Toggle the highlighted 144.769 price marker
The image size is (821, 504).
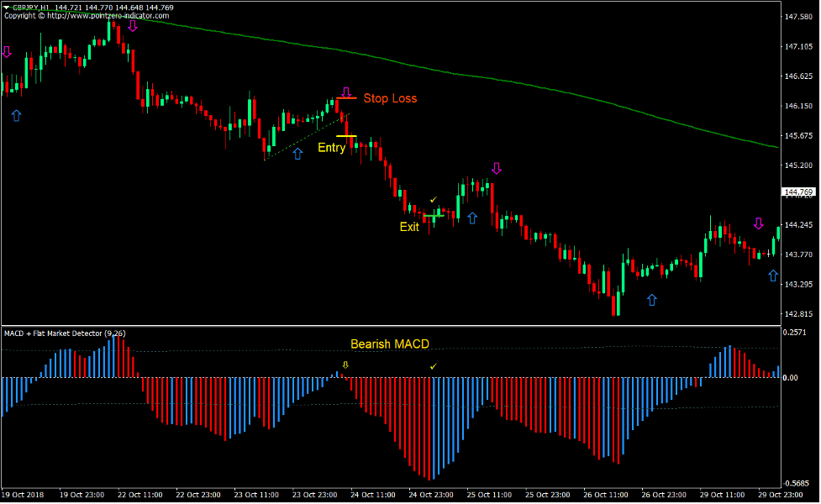(798, 192)
